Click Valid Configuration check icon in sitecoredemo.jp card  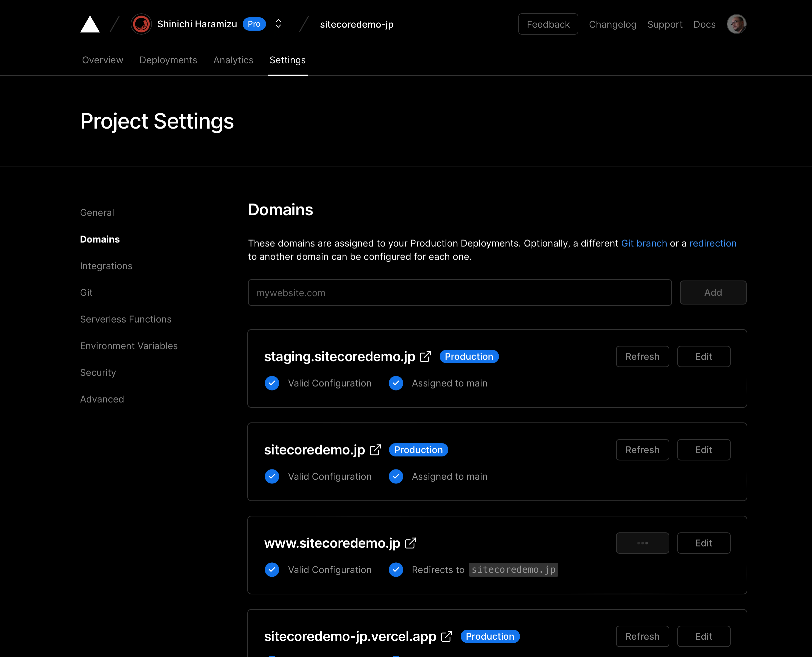272,476
